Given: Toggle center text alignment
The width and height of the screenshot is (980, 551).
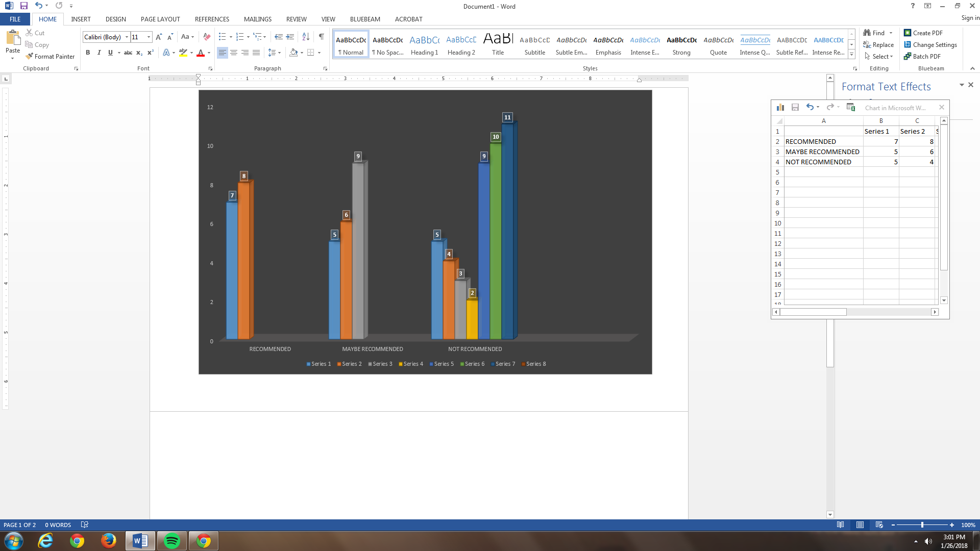Looking at the screenshot, I should [x=234, y=53].
